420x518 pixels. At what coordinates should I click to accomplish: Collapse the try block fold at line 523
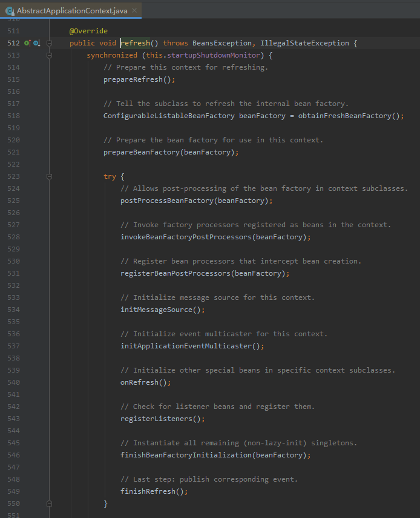pos(49,176)
